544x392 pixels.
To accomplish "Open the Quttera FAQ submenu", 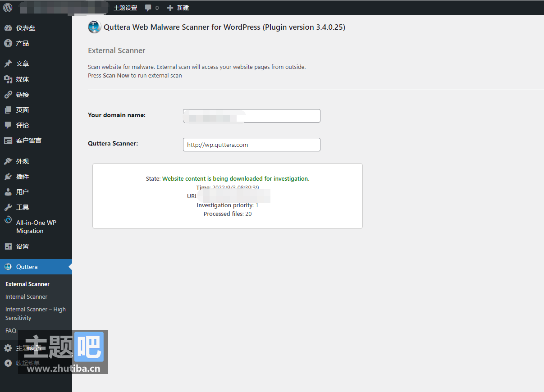I will [x=11, y=331].
